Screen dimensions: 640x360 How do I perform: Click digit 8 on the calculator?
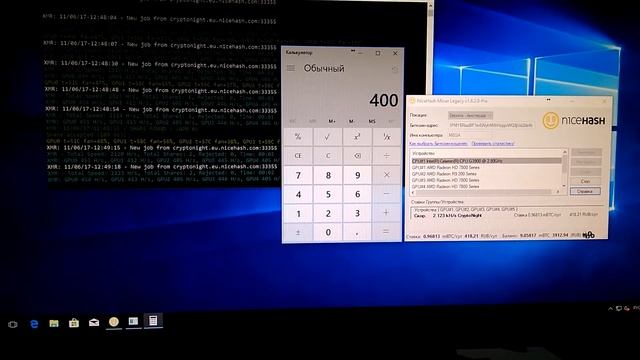(x=328, y=176)
